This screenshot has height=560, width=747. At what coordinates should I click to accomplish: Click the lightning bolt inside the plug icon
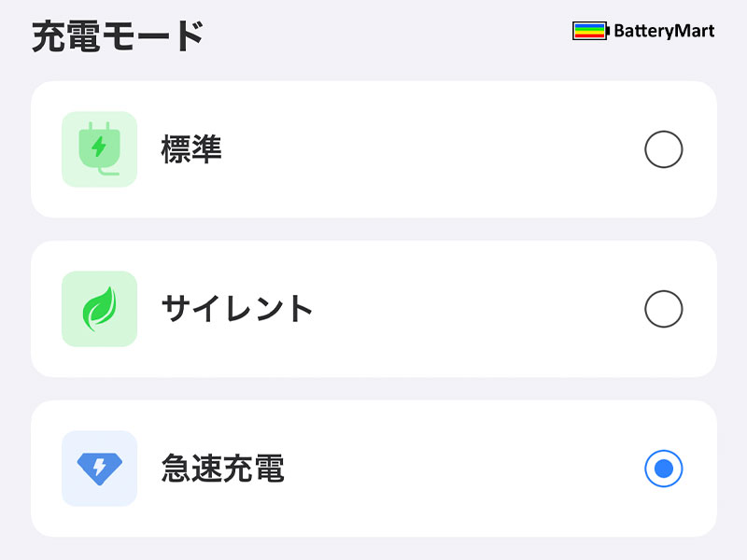point(99,147)
